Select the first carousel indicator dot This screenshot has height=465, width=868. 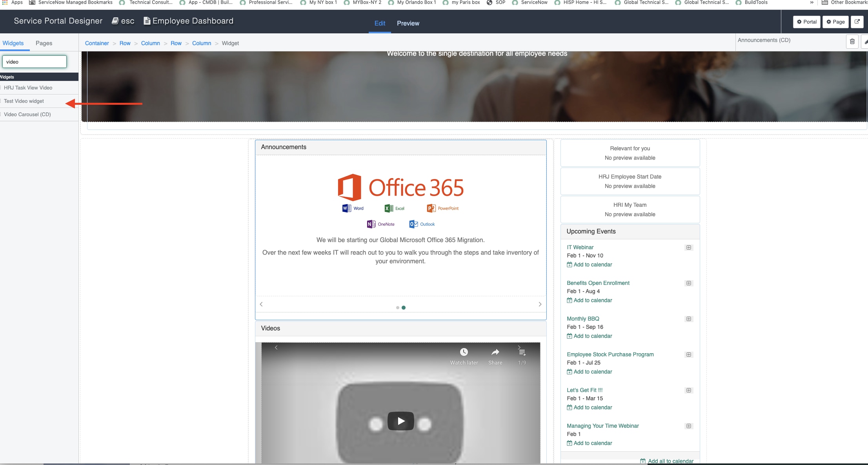coord(397,307)
